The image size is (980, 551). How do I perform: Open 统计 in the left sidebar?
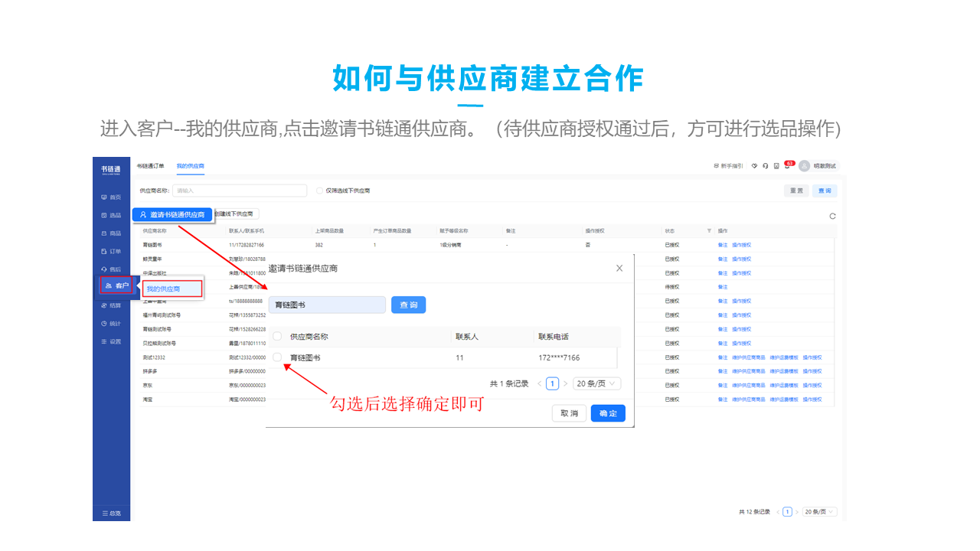click(111, 323)
